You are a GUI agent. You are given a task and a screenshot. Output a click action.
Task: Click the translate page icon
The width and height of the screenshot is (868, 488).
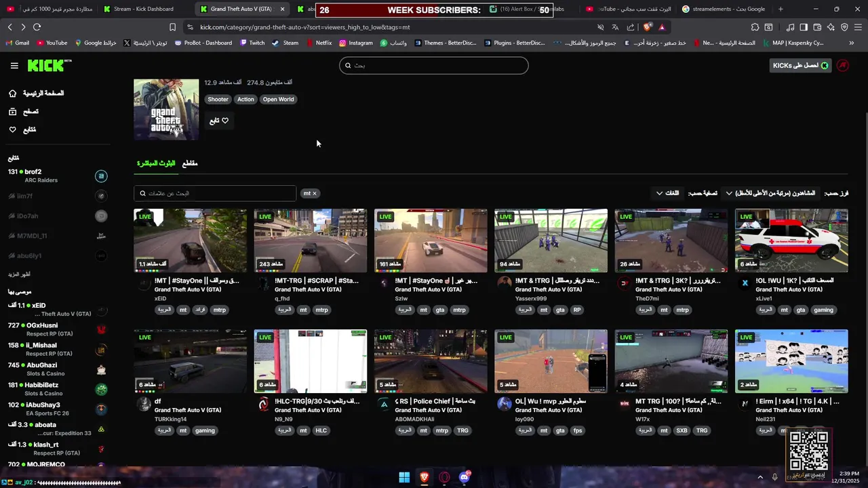tap(615, 27)
